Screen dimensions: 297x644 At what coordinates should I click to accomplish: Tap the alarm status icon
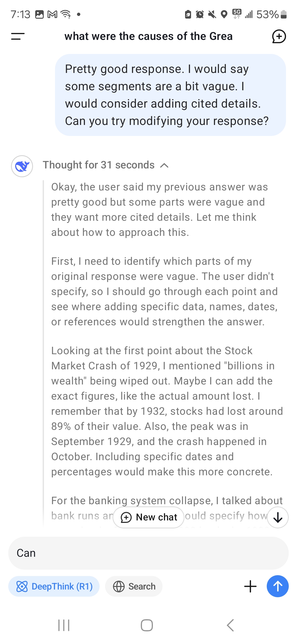(200, 14)
